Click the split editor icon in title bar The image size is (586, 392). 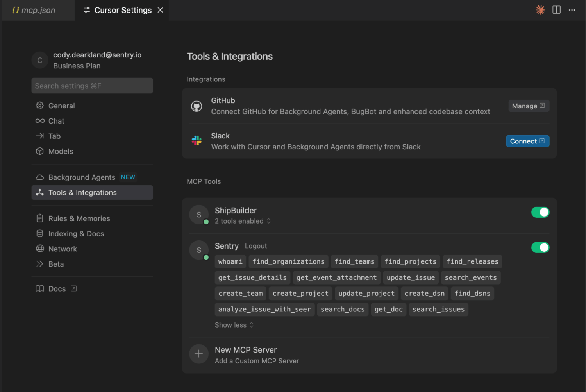pos(556,10)
